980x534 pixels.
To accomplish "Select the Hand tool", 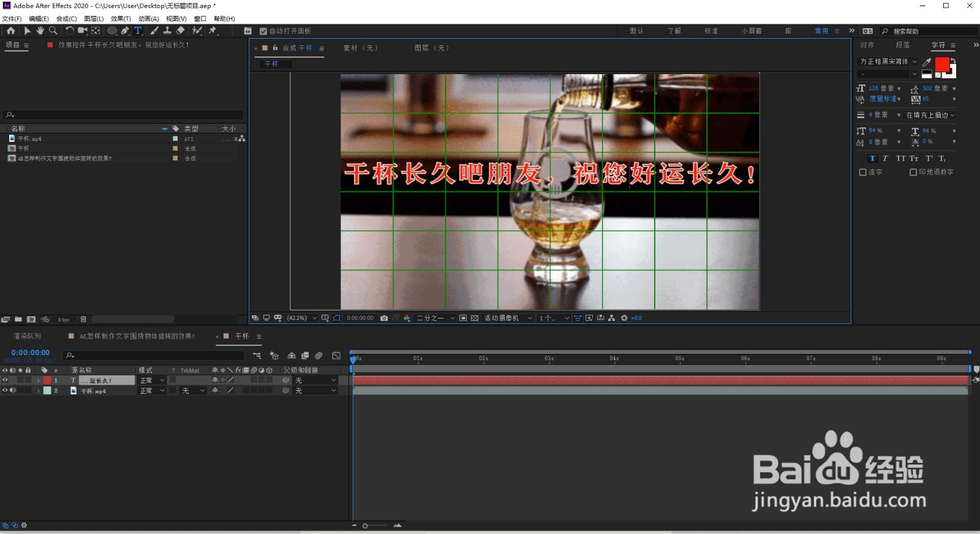I will click(x=40, y=31).
